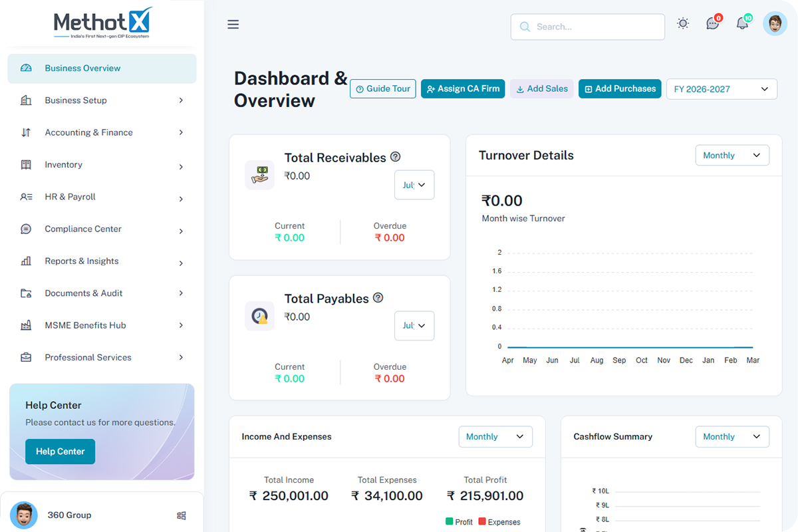Screen dimensions: 798x532
Task: Click Compliance Center chat icon
Action: pyautogui.click(x=26, y=229)
